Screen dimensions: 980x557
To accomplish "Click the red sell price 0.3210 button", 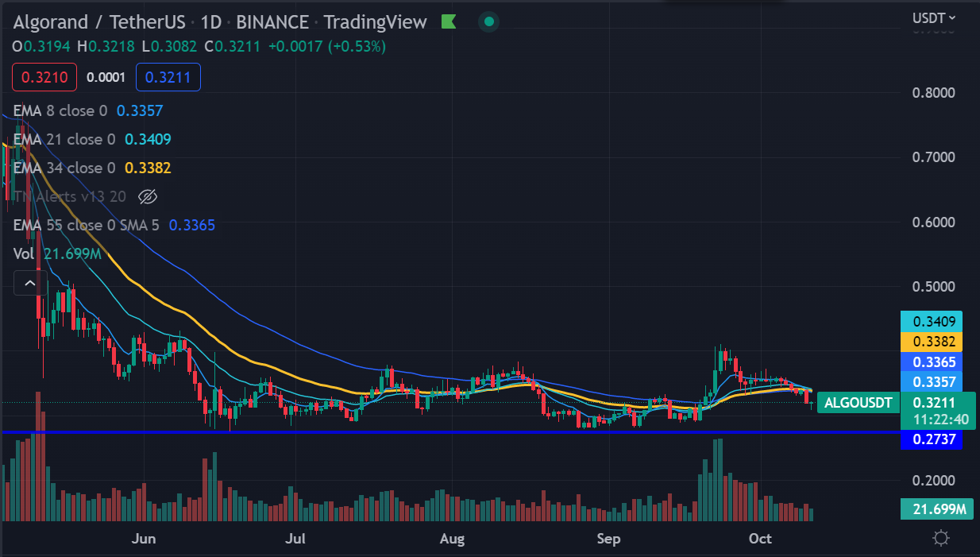I will (x=44, y=76).
